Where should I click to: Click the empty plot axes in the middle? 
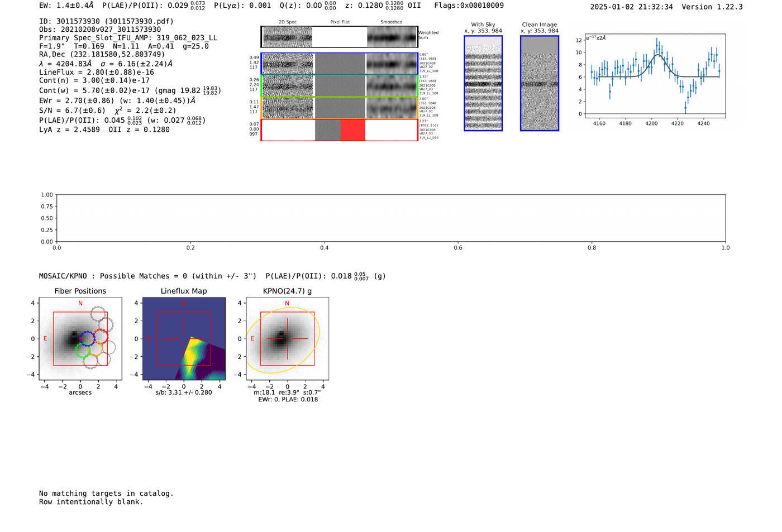[391, 218]
